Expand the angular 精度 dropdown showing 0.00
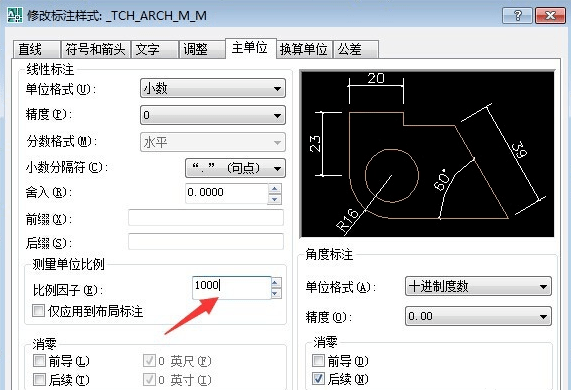Viewport: 572px width, 390px height. [x=478, y=316]
